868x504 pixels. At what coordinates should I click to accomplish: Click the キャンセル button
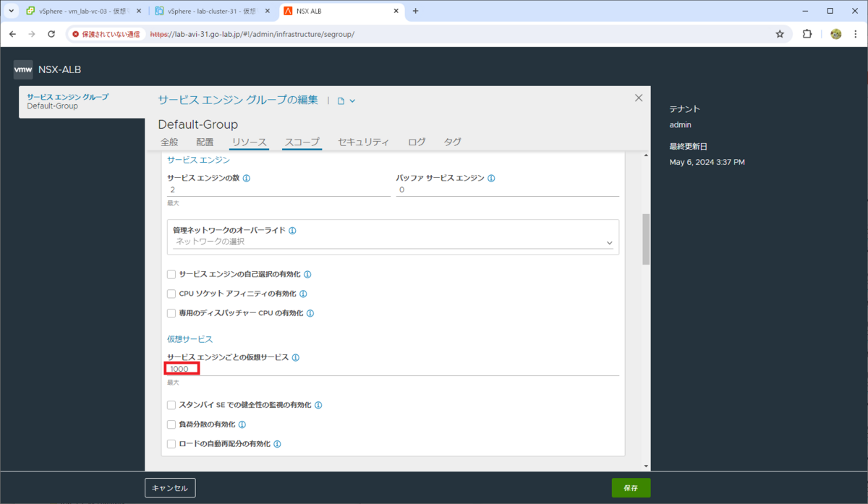[x=170, y=488]
